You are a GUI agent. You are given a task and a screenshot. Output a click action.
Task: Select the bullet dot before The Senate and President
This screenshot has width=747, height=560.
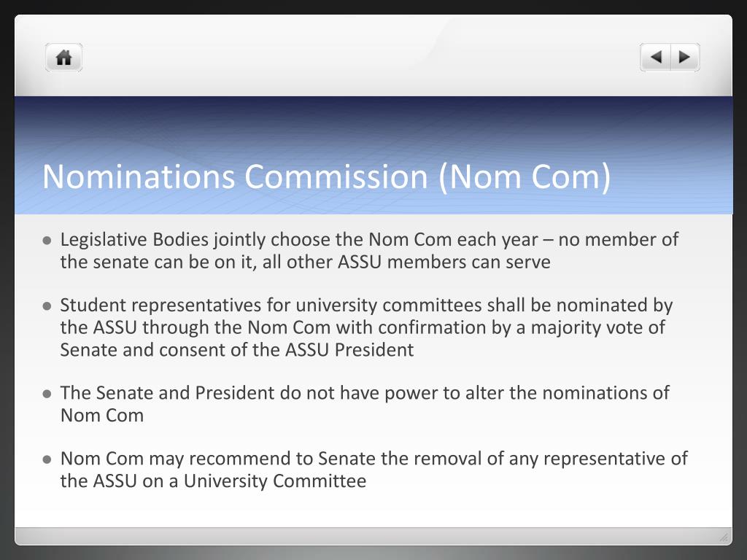(x=47, y=394)
